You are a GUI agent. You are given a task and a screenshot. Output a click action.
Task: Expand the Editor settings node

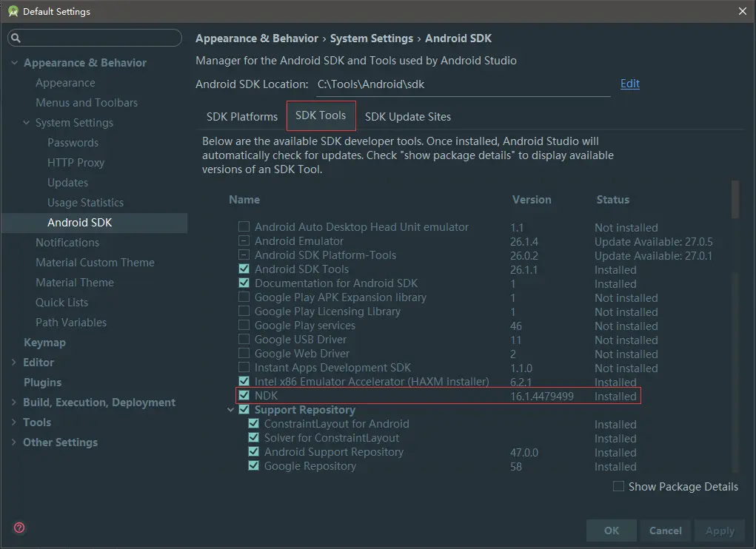14,362
